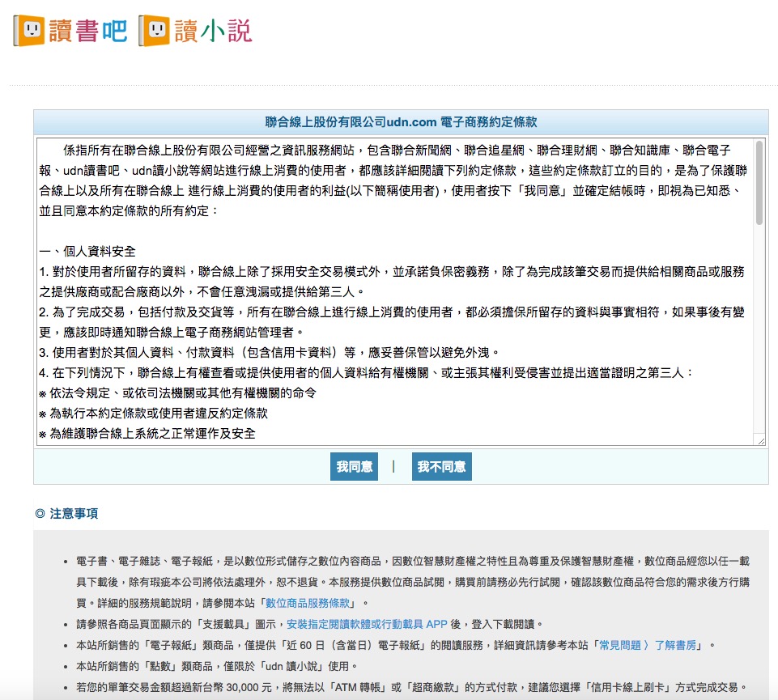Click clause 3 about 信用卡資料 safekeeping
The height and width of the screenshot is (700, 778).
click(269, 353)
